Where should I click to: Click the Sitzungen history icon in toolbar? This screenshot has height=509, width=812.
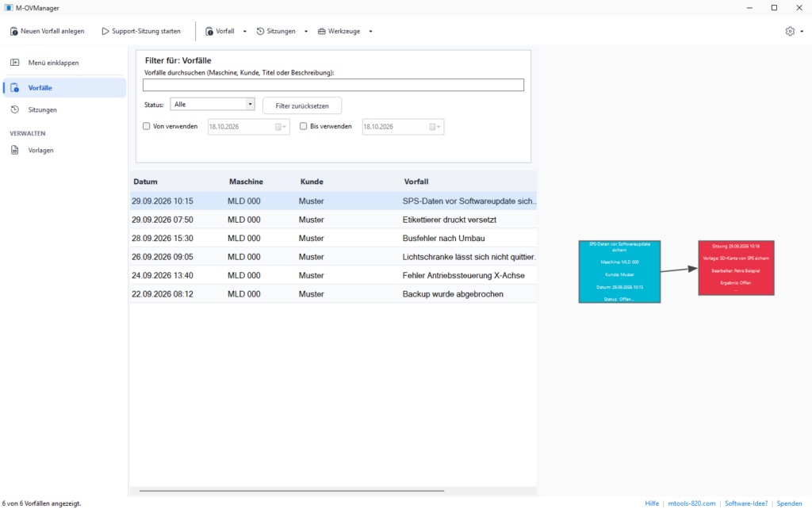260,32
